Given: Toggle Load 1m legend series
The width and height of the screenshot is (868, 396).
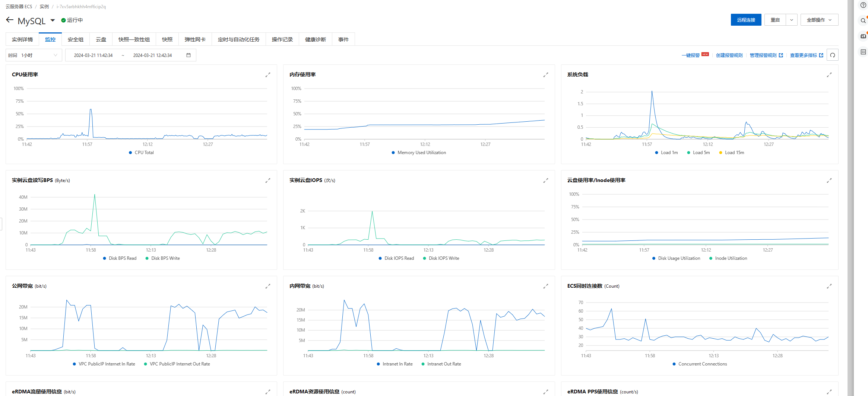Looking at the screenshot, I should point(666,153).
